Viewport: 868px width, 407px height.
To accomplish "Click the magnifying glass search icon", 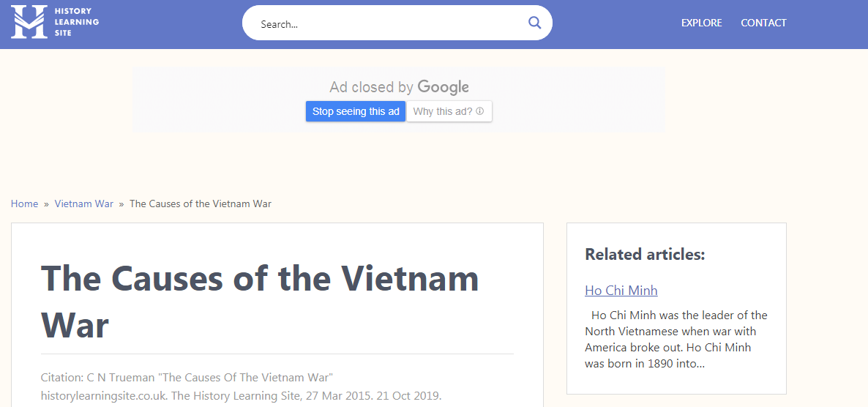I will (x=534, y=23).
